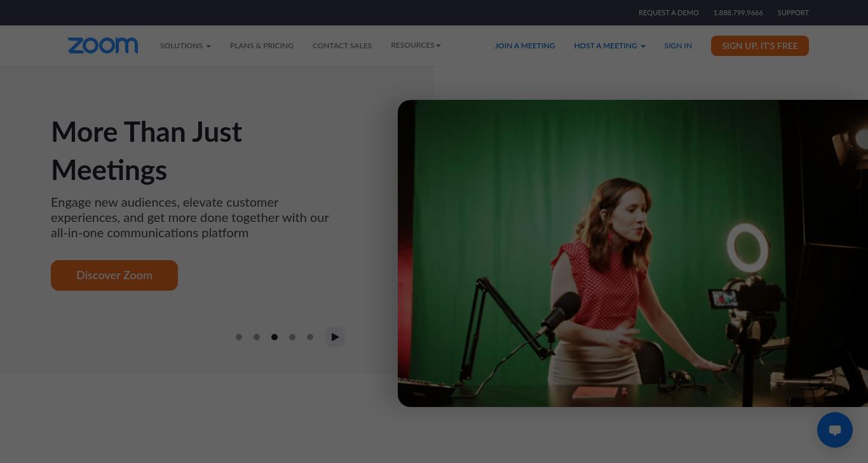Click Sign Up, It's Free button
Viewport: 868px width, 463px height.
(760, 46)
